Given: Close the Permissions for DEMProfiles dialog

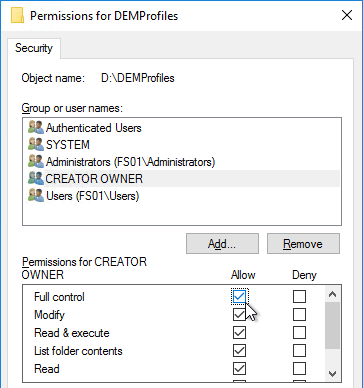Looking at the screenshot, I should 347,15.
